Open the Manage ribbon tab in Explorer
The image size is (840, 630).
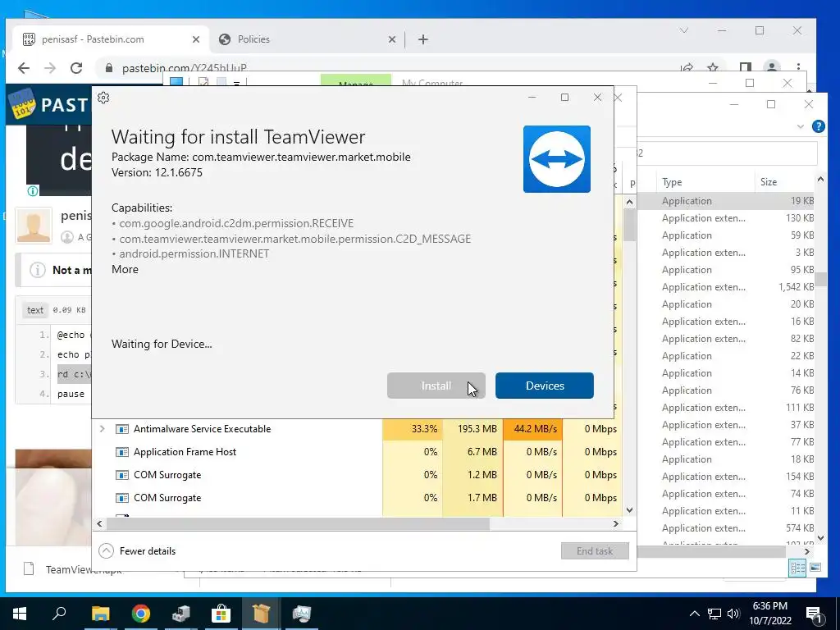(356, 81)
